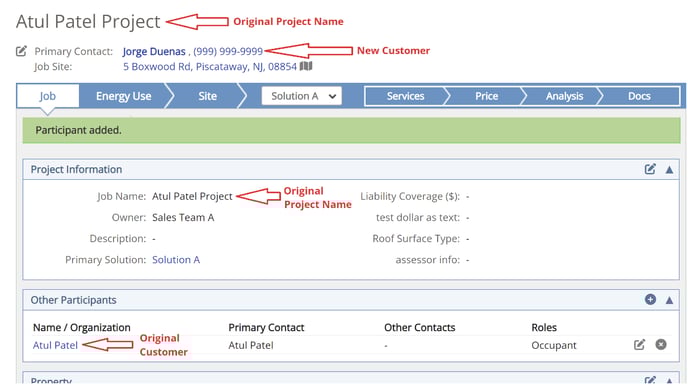Click the Primary Contact cell Atul Patel
Image resolution: width=688 pixels, height=389 pixels.
point(251,345)
